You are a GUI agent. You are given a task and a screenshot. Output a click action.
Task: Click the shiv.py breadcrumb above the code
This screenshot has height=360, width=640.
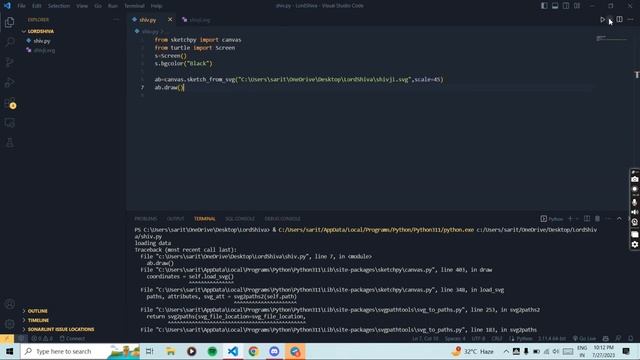tap(150, 31)
